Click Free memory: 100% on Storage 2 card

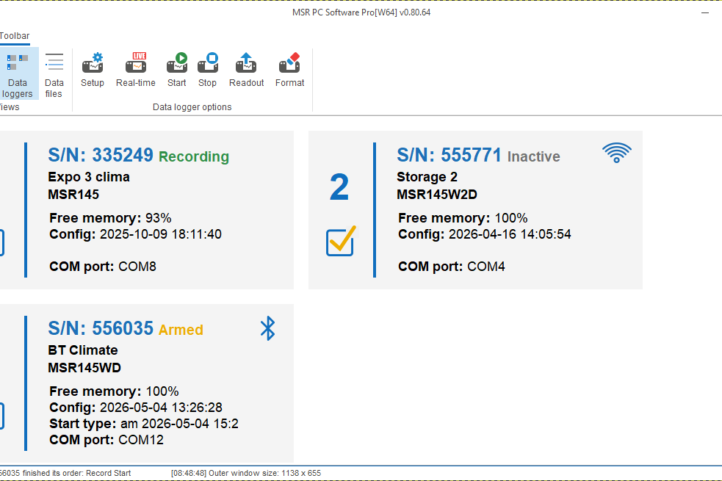pyautogui.click(x=463, y=218)
